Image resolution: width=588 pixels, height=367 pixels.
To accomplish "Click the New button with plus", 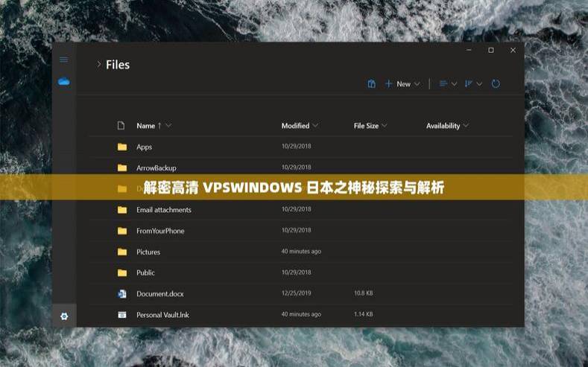I will pyautogui.click(x=398, y=84).
